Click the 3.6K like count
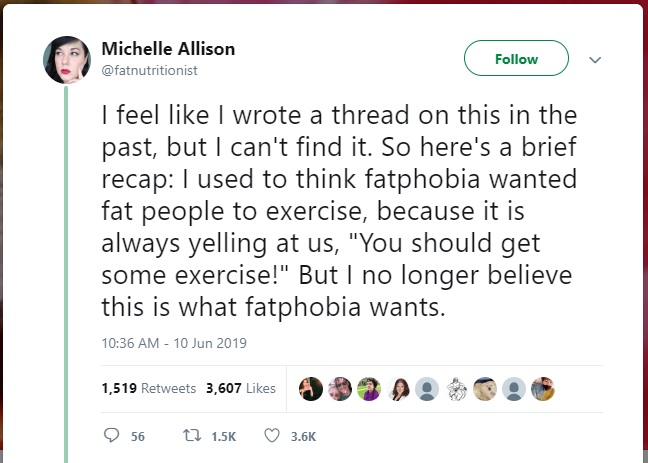The height and width of the screenshot is (463, 648). point(303,437)
